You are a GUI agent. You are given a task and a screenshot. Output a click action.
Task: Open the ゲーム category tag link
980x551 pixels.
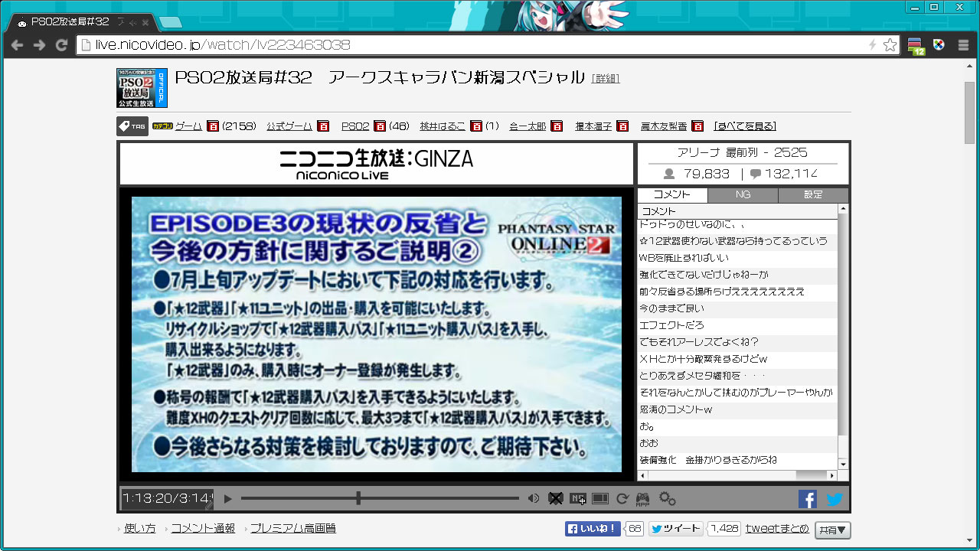(188, 126)
